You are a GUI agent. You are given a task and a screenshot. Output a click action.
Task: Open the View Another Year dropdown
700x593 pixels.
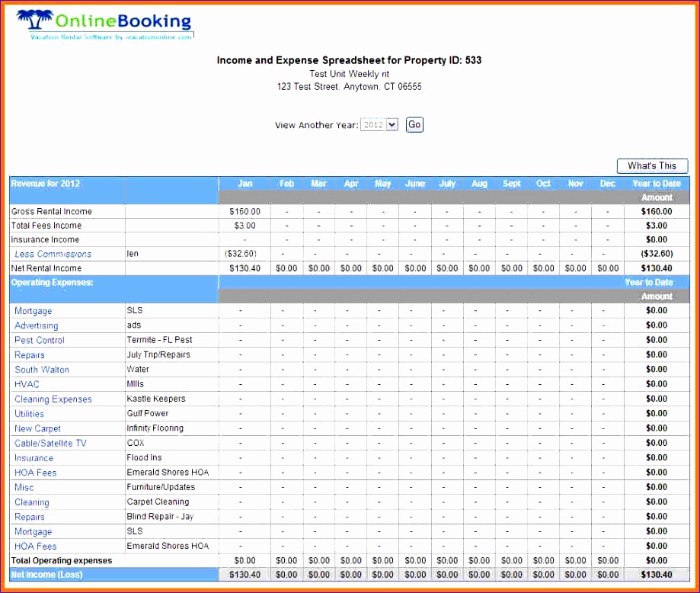pyautogui.click(x=379, y=124)
